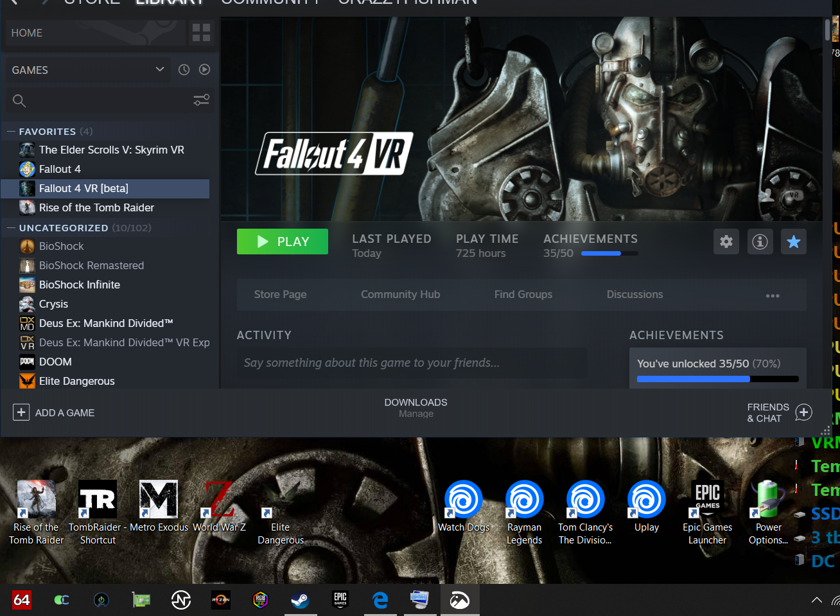Open Friends & Chat bubble icon
The height and width of the screenshot is (616, 840).
pos(803,412)
